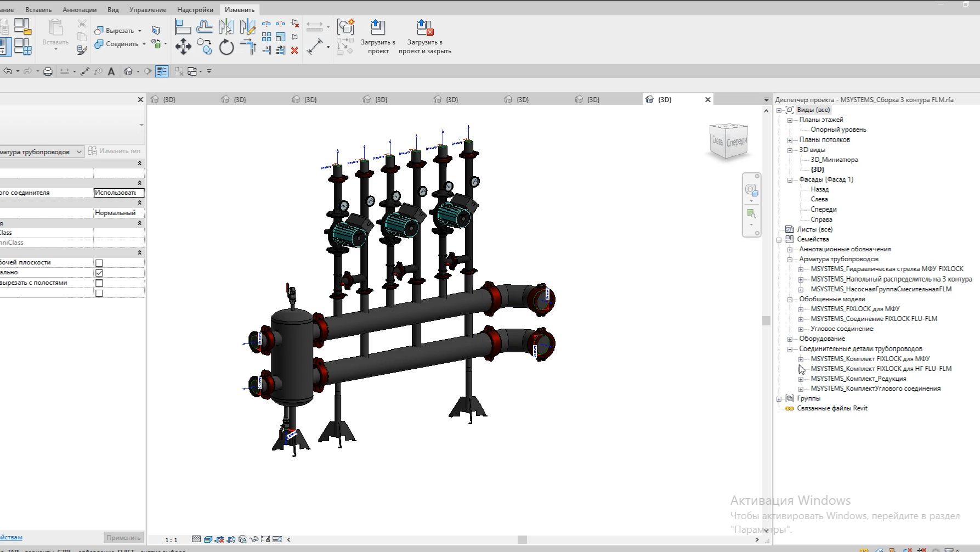Open the 3D_Миниатюра view in project browser
Screen dimensions: 980x552
[834, 160]
